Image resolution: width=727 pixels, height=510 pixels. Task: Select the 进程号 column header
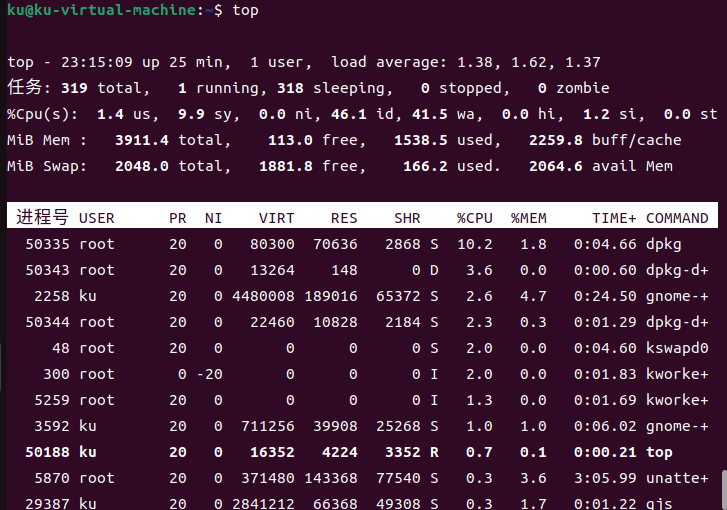(42, 217)
